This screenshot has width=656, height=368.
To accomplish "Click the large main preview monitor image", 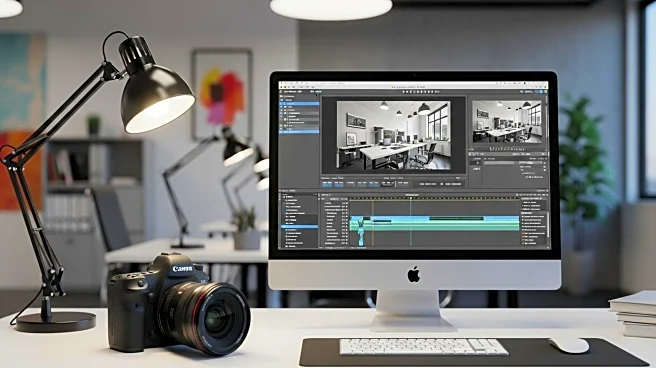I will pos(394,135).
